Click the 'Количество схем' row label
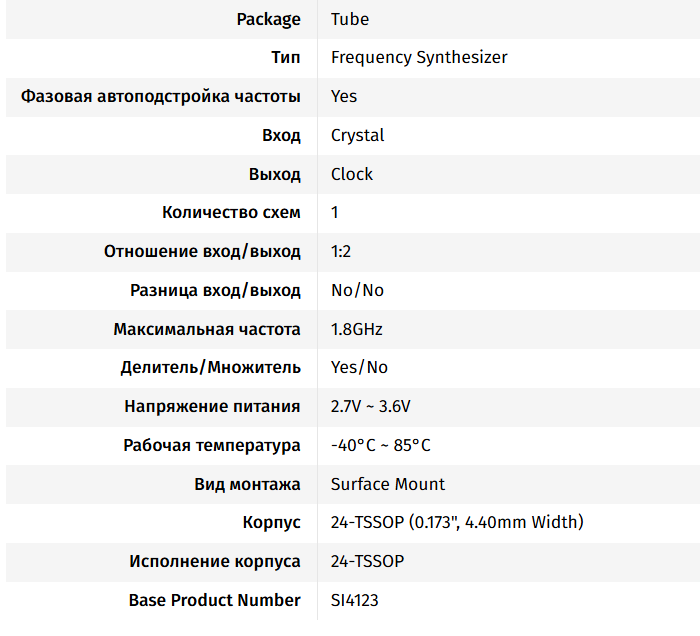700x636 pixels. 231,212
